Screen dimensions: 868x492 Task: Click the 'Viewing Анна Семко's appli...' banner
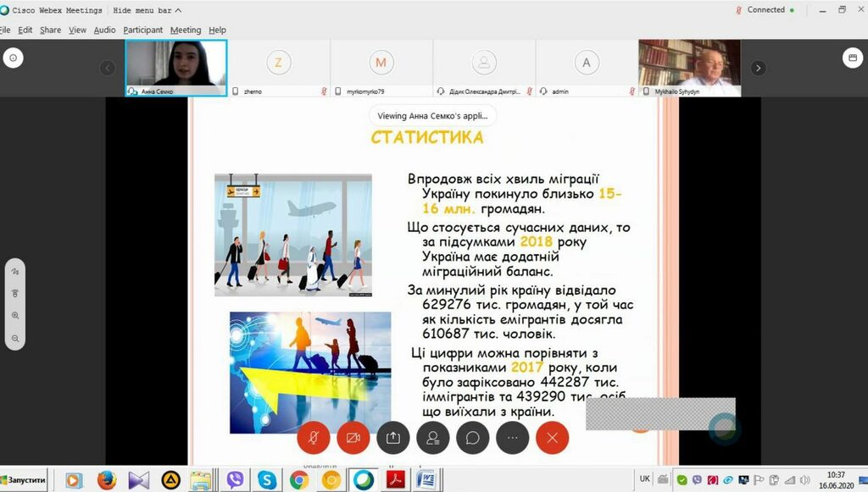(433, 115)
